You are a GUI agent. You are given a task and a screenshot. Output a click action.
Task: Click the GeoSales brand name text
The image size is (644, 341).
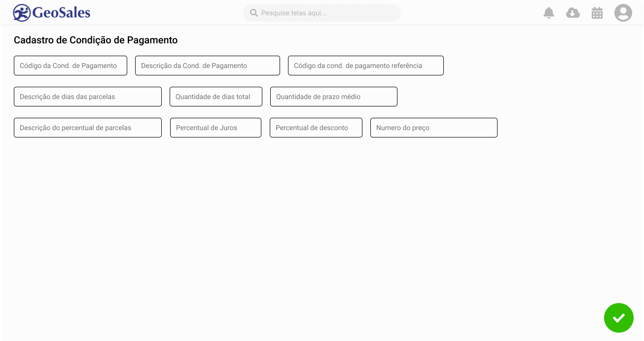pos(62,13)
